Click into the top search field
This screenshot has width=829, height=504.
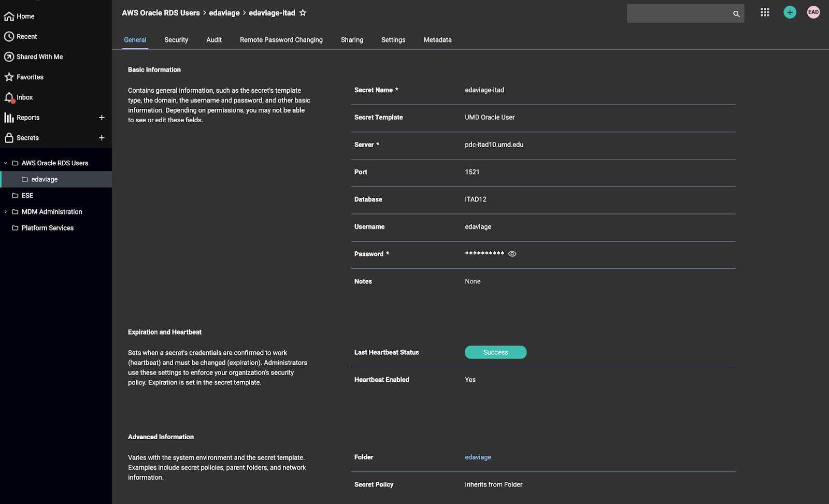tap(679, 13)
